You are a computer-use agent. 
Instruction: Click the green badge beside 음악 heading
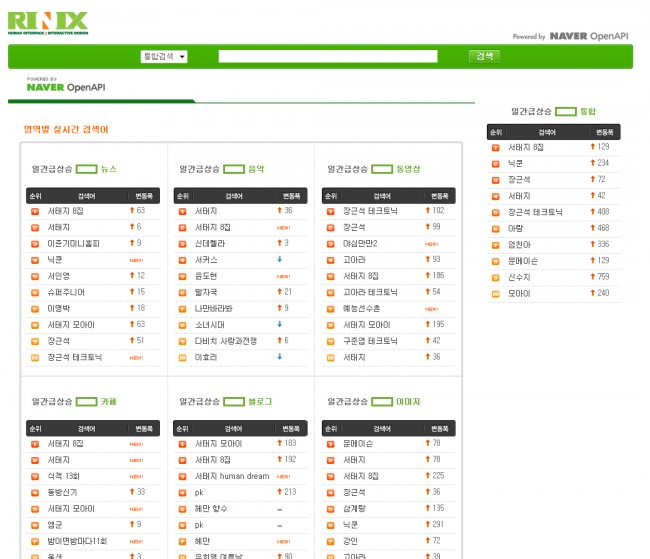click(234, 169)
